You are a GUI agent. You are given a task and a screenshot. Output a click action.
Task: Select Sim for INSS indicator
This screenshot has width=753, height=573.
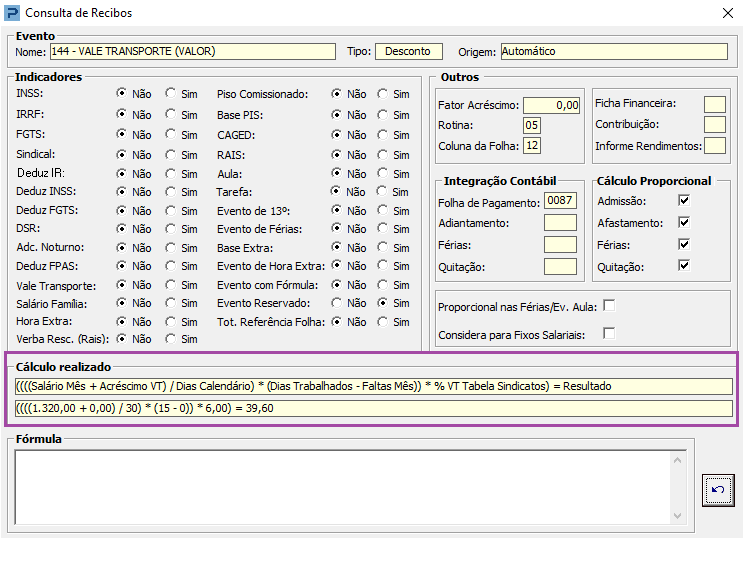coord(170,93)
